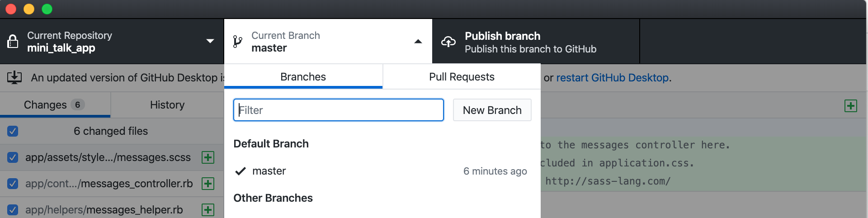The height and width of the screenshot is (218, 868).
Task: Click the added-file icon for messages.scss
Action: (x=208, y=157)
